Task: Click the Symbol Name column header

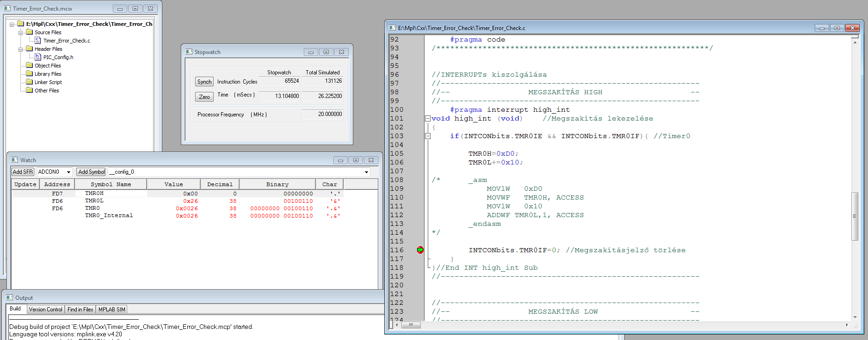Action: [x=111, y=184]
